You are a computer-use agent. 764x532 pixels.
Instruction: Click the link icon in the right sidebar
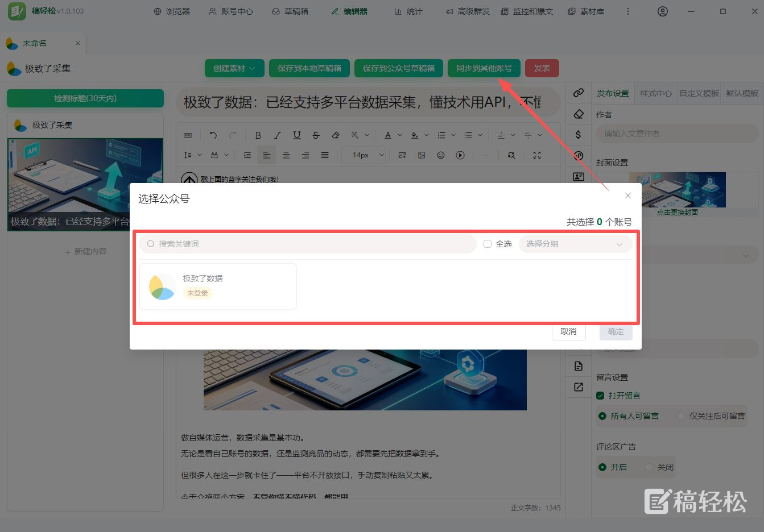coord(579,93)
